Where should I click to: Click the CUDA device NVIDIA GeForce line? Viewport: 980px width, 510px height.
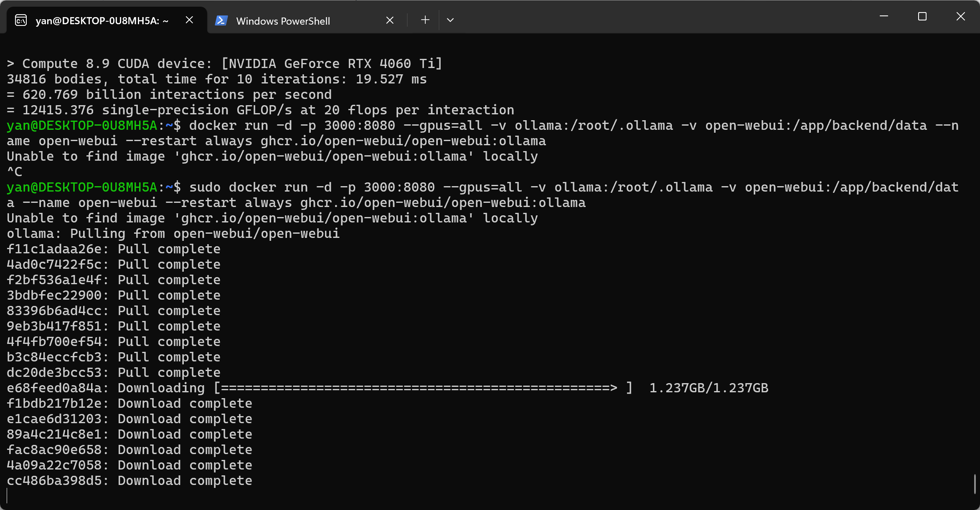coord(224,63)
